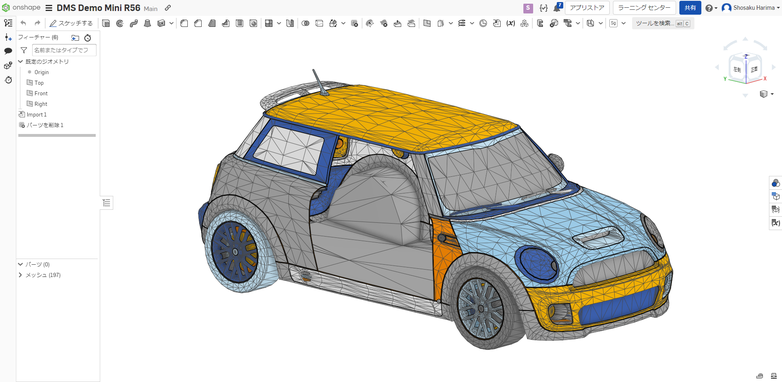The width and height of the screenshot is (782, 382).
Task: Open the Insert feature icon in left sidebar
Action: 8,37
